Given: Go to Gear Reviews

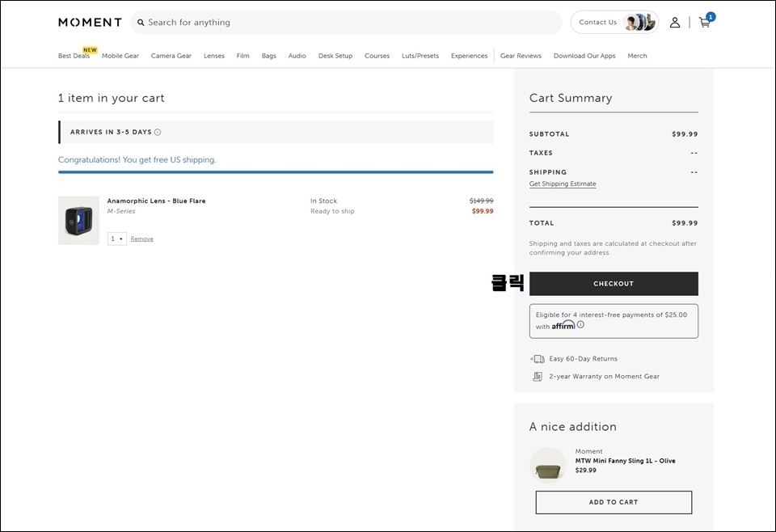Looking at the screenshot, I should point(521,56).
